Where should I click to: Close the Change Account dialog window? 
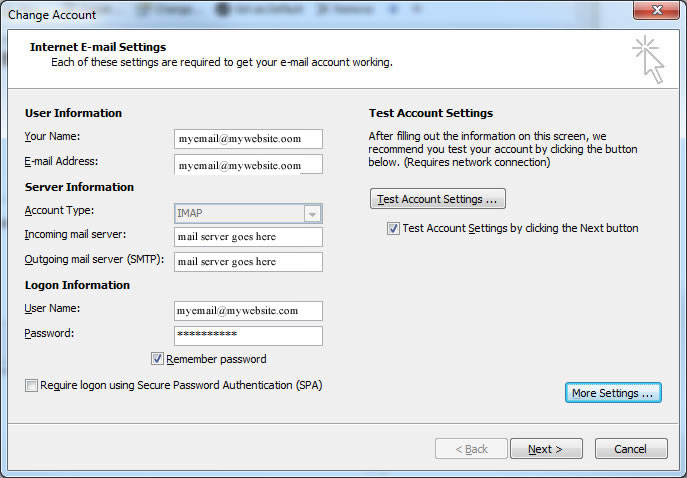click(x=658, y=13)
